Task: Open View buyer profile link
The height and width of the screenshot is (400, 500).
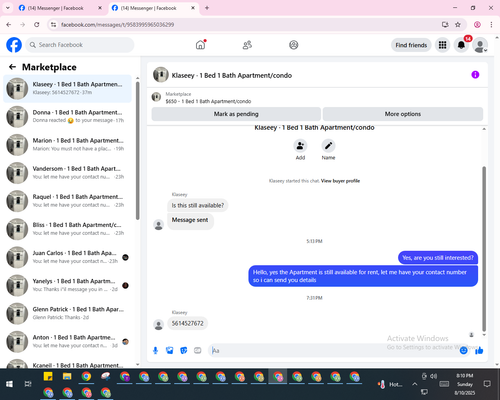Action: (340, 181)
